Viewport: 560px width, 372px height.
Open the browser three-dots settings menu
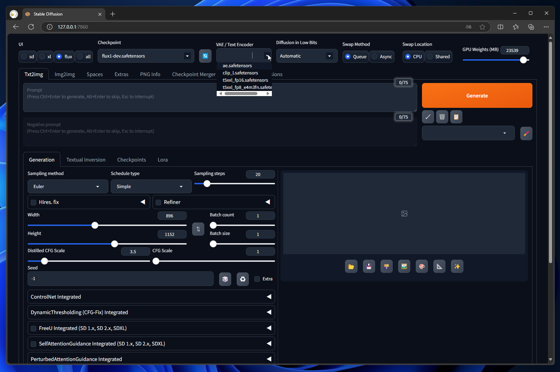tap(546, 27)
